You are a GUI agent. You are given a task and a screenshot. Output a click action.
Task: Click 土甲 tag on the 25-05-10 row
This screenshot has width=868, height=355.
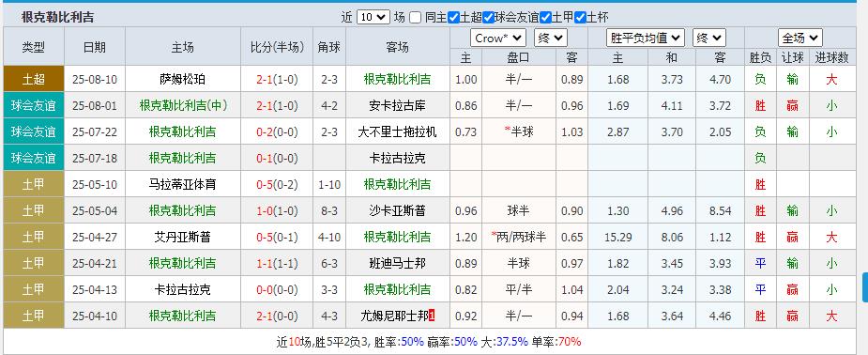(34, 184)
